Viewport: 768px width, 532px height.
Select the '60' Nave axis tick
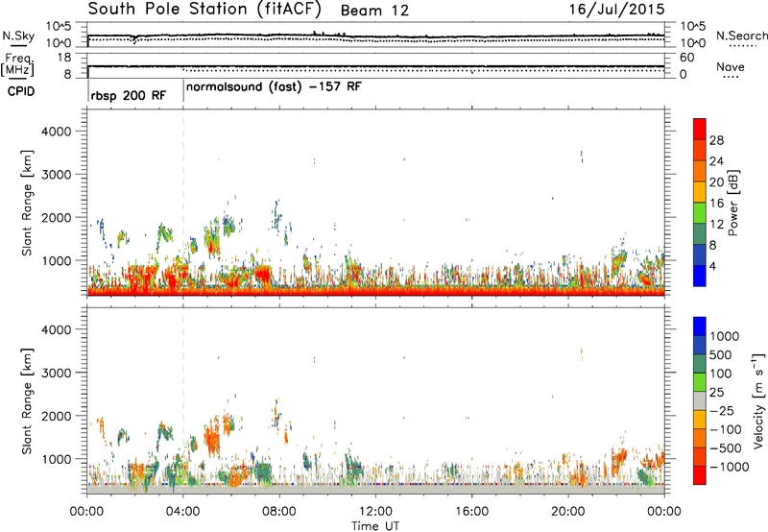coord(687,58)
